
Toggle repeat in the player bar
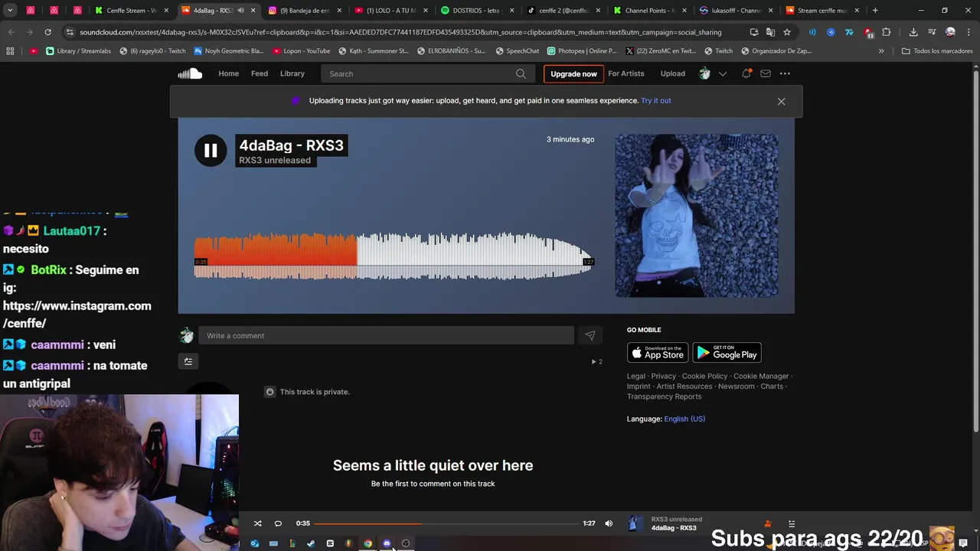[x=278, y=523]
